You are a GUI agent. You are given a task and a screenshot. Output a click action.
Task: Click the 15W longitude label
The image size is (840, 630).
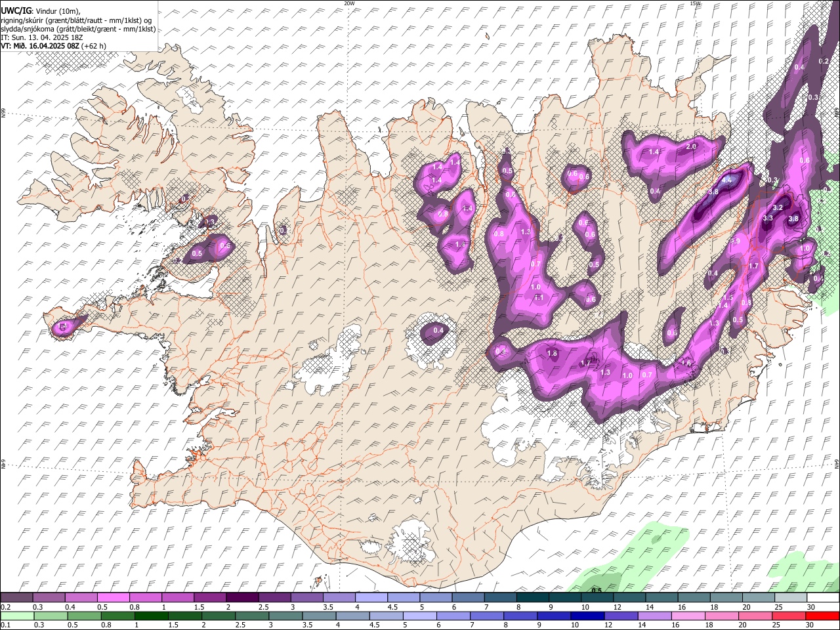click(x=695, y=3)
